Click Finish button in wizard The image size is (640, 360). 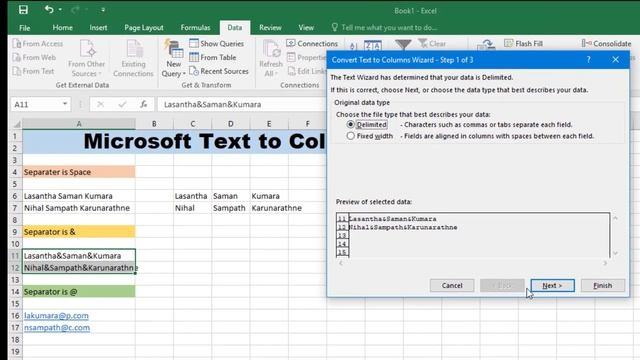point(602,285)
